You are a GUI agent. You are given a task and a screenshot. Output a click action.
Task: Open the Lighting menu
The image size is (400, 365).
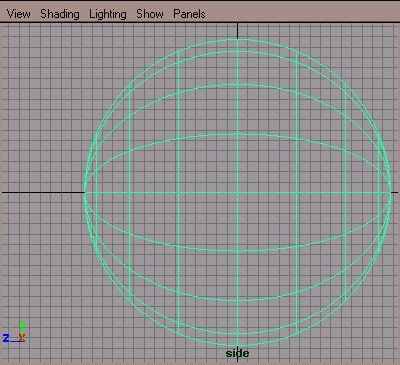[x=108, y=14]
